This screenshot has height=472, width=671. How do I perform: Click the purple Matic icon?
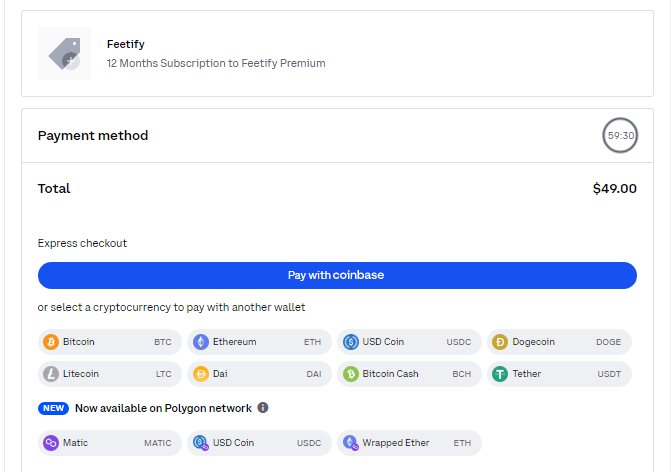point(51,443)
